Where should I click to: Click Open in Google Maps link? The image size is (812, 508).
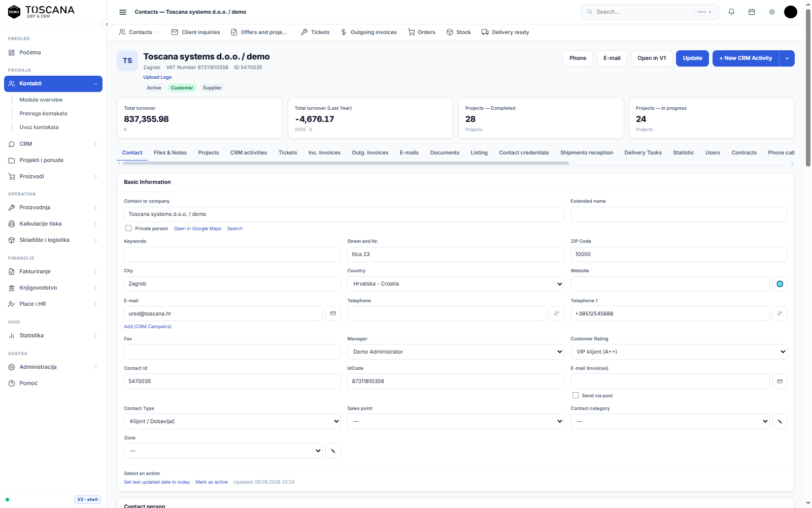tap(197, 229)
